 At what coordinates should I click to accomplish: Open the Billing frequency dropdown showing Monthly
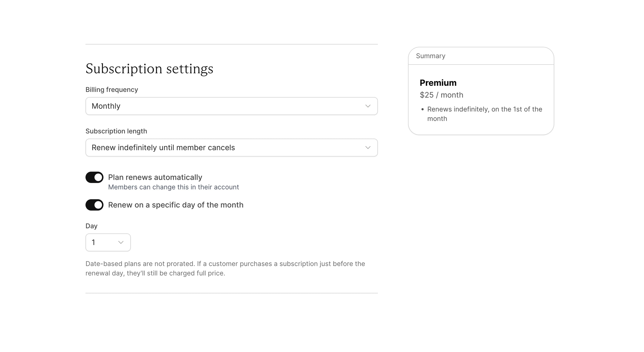[x=231, y=106]
